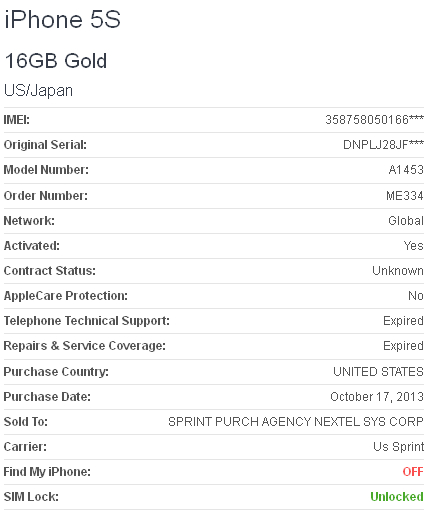Click the green SIM Lock Unlocked status
The width and height of the screenshot is (429, 511).
pyautogui.click(x=397, y=497)
